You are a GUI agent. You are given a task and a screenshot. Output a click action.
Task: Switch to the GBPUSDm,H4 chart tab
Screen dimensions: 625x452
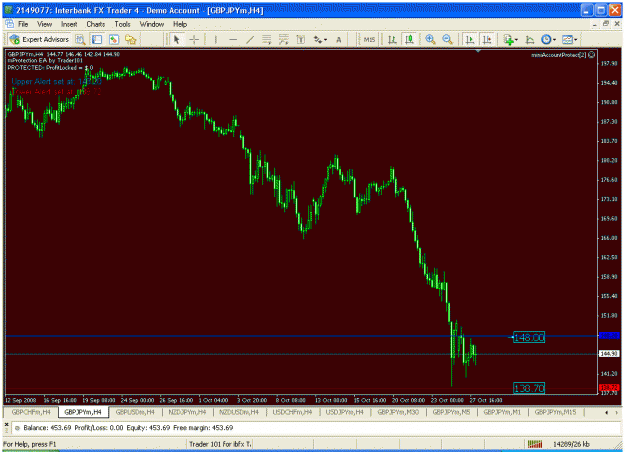pos(135,412)
